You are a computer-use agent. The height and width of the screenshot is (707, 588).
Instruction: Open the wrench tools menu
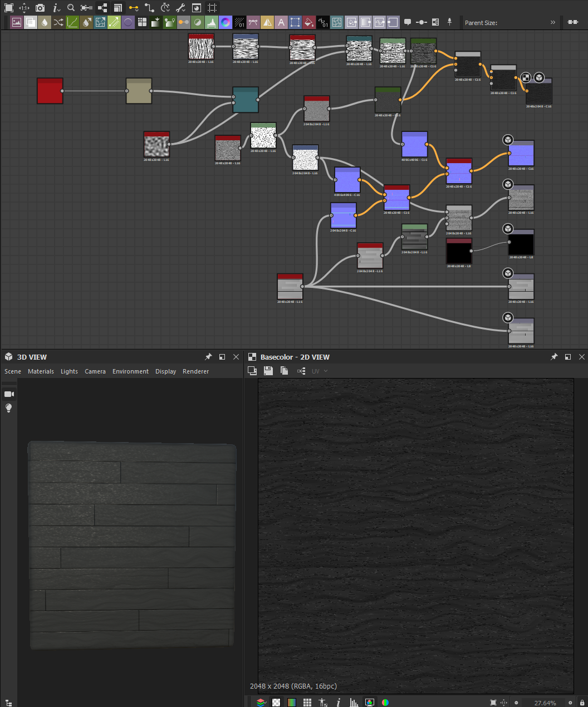click(180, 8)
